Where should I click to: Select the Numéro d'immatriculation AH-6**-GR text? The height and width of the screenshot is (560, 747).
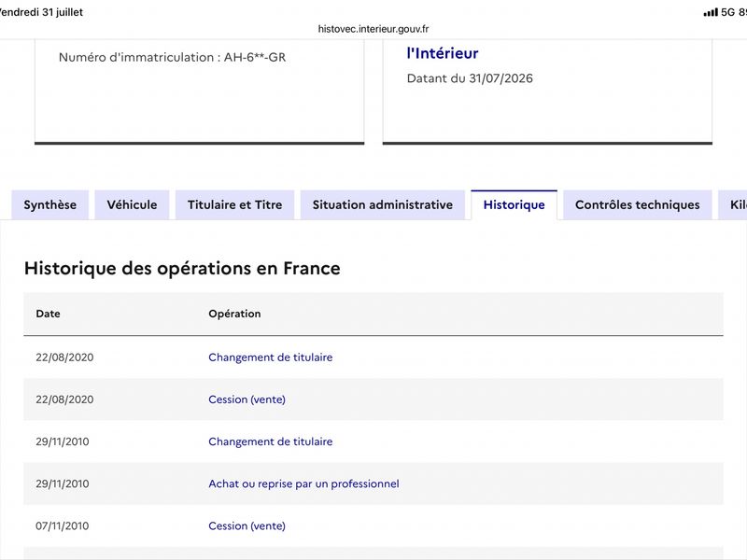(172, 57)
